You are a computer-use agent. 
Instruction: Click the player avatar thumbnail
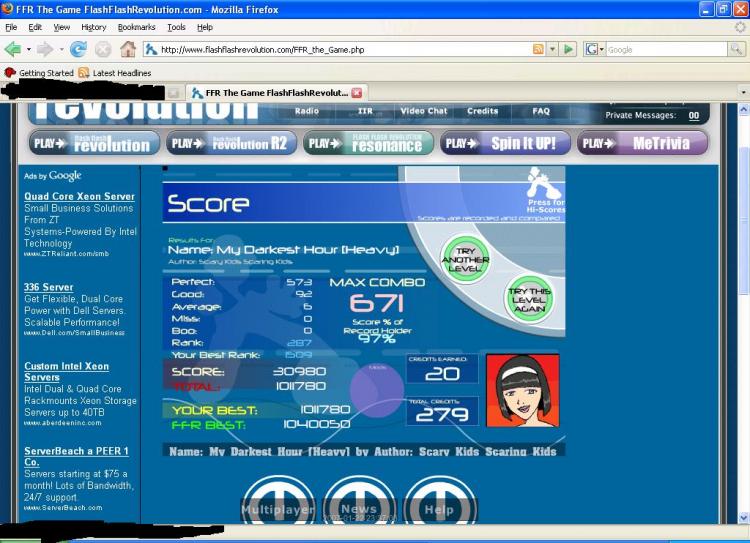(522, 390)
